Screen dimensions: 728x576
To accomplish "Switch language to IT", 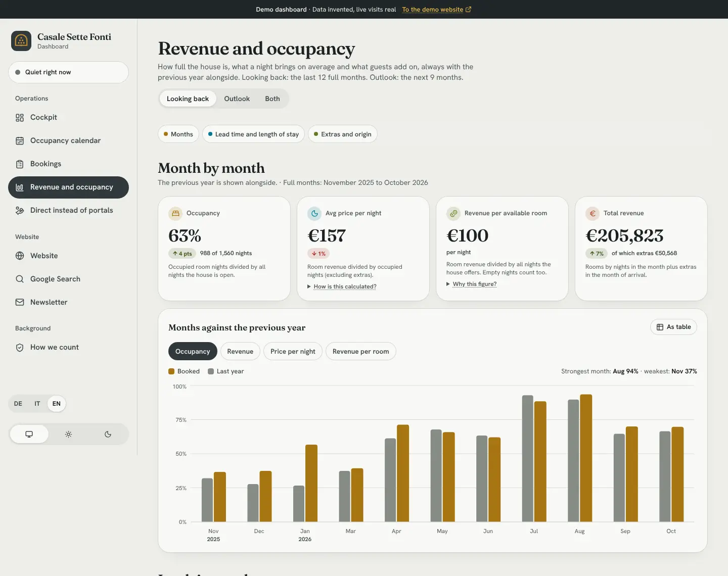I will (37, 404).
